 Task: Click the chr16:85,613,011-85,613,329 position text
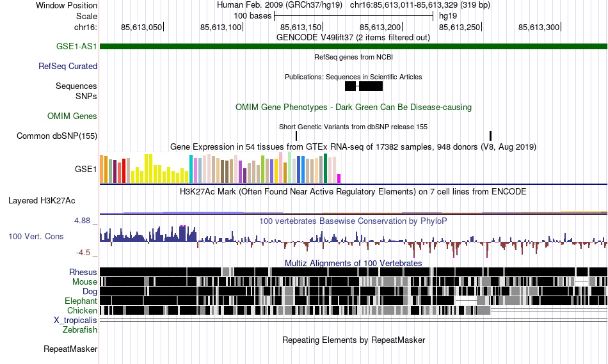click(x=420, y=5)
